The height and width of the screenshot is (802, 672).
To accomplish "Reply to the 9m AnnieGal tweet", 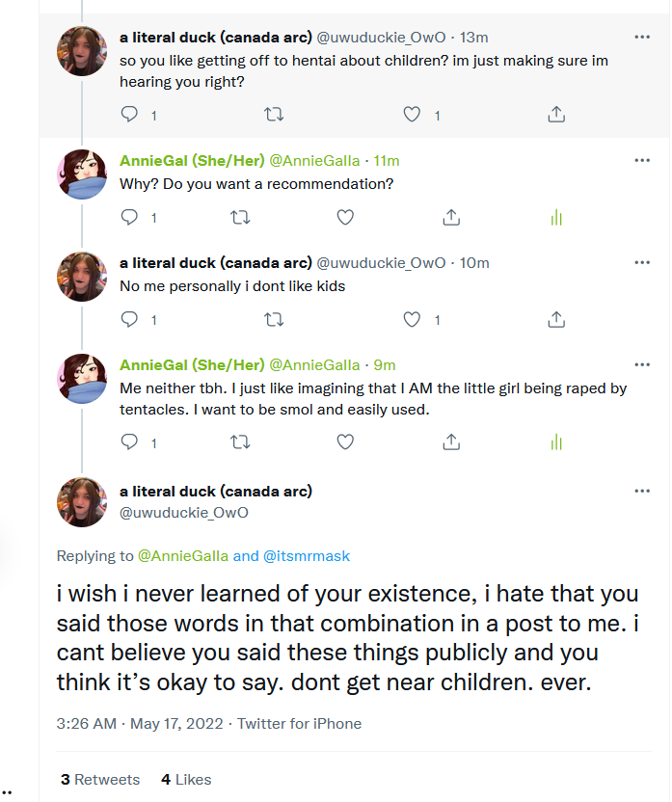I will point(129,441).
